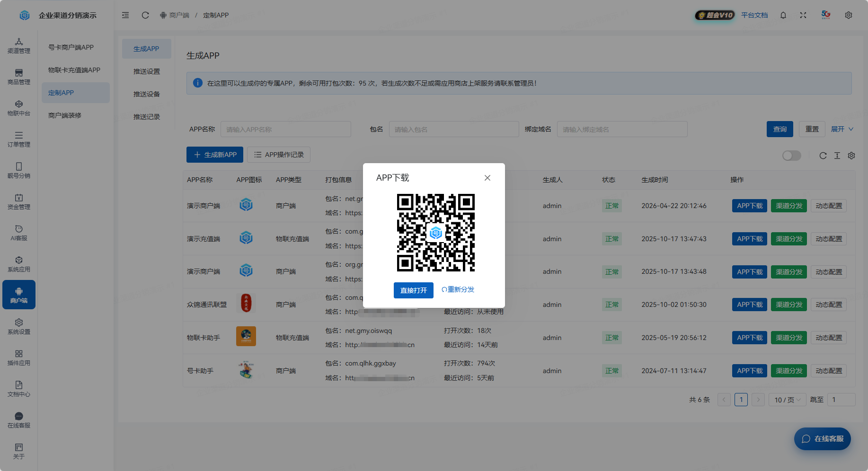Viewport: 868px width, 471px height.
Task: Select page 1 in pagination
Action: (741, 400)
